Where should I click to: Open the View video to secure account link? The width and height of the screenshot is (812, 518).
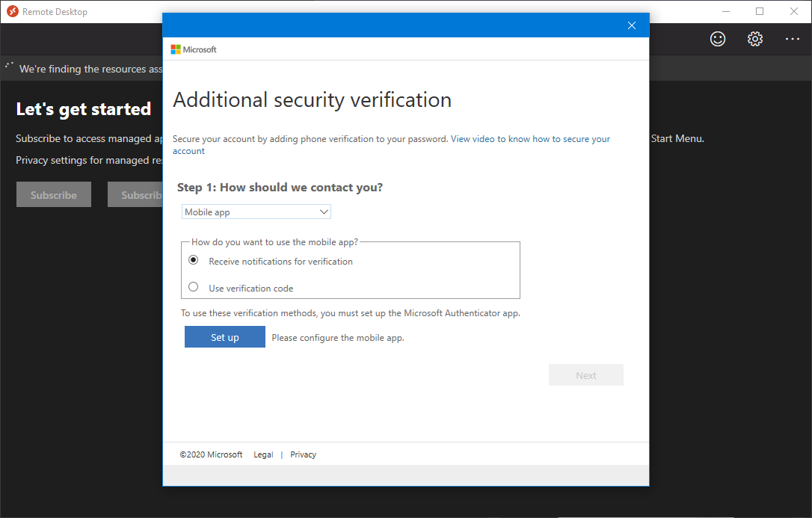point(391,145)
